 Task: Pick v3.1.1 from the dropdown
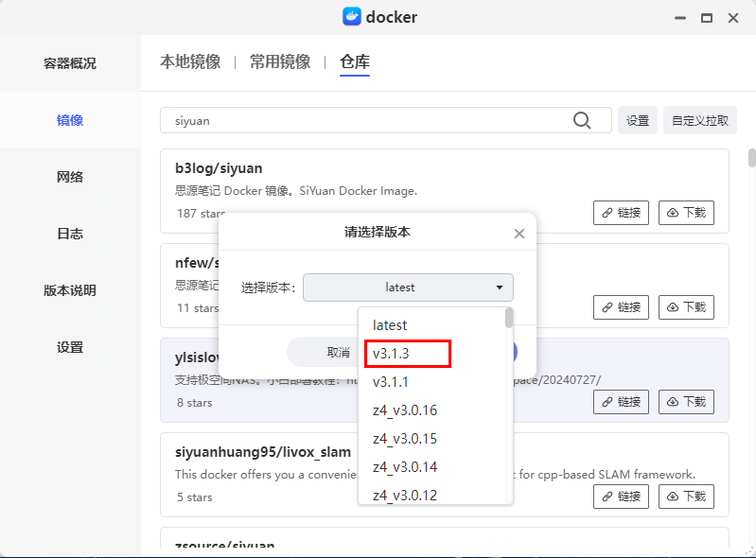tap(392, 382)
